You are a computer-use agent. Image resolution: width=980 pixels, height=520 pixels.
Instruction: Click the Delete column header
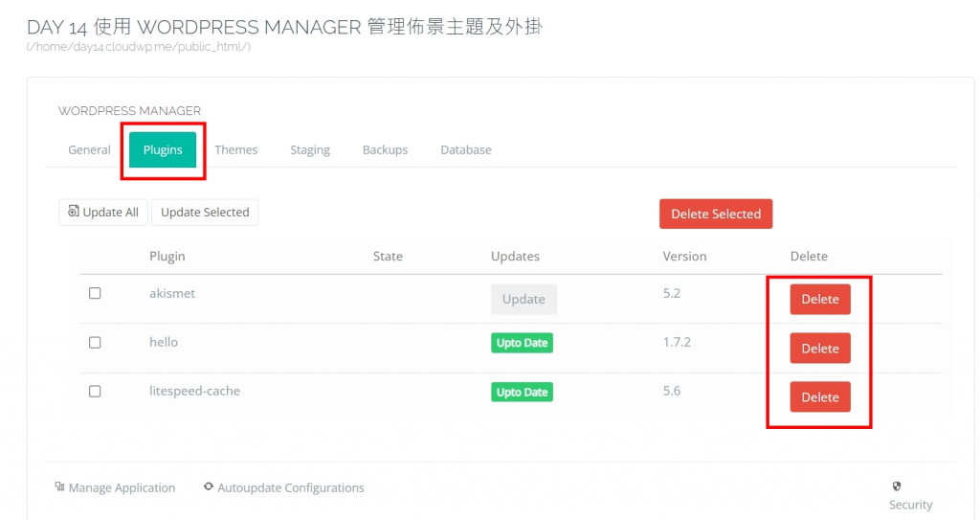pos(809,256)
